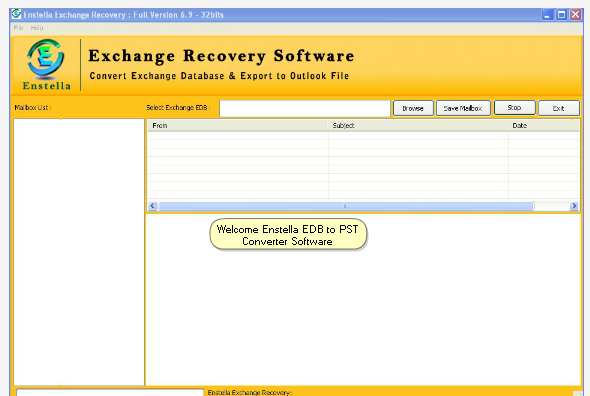Click the Mailbox List label

pyautogui.click(x=33, y=108)
